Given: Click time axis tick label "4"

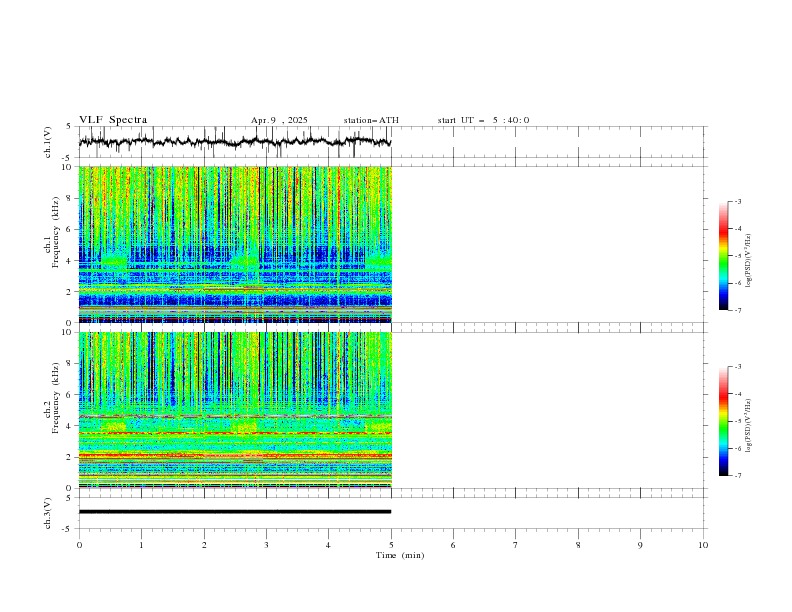Looking at the screenshot, I should click(328, 545).
